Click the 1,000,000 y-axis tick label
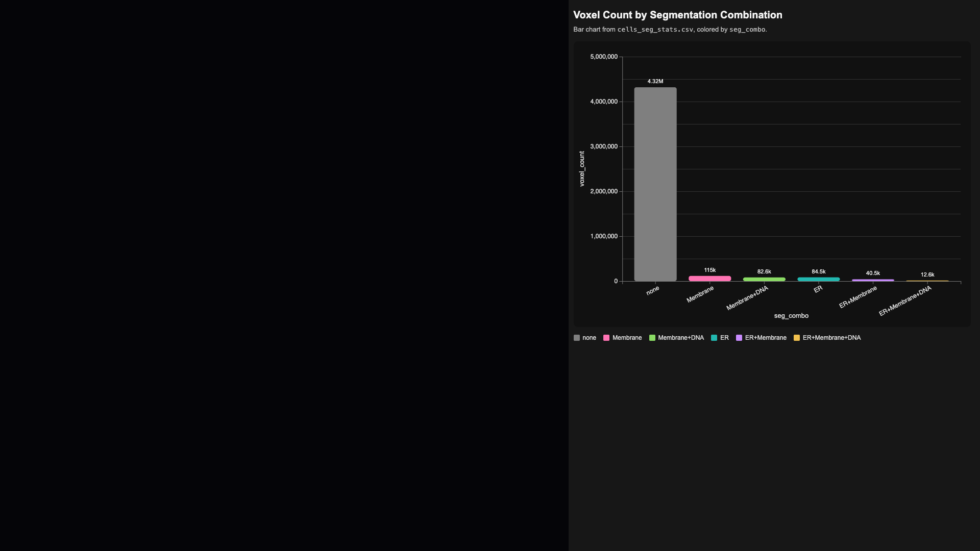 click(604, 236)
